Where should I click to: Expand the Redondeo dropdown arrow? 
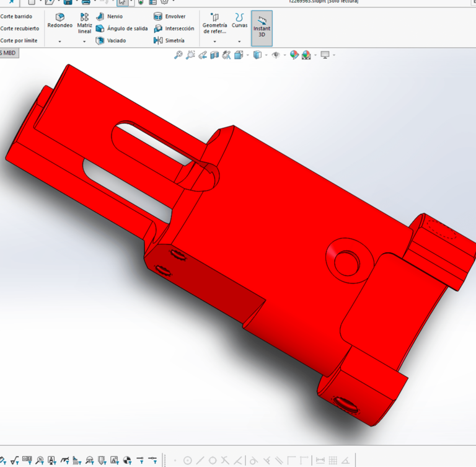point(59,42)
